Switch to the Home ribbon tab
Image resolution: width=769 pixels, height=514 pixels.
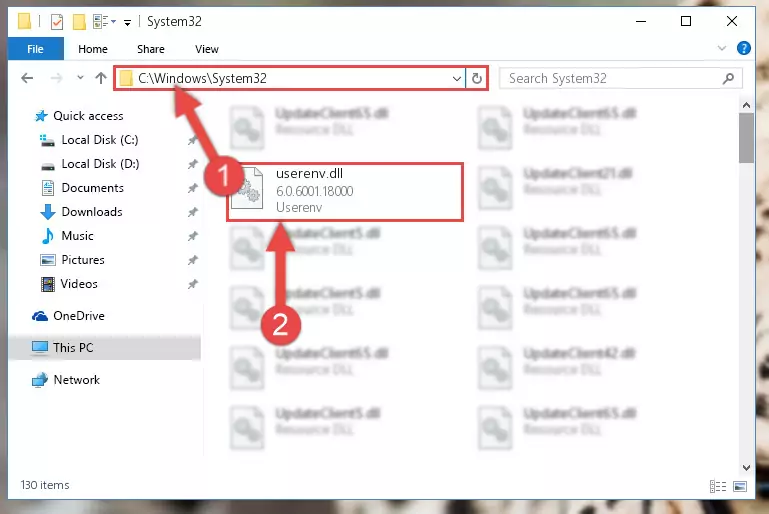coord(93,49)
